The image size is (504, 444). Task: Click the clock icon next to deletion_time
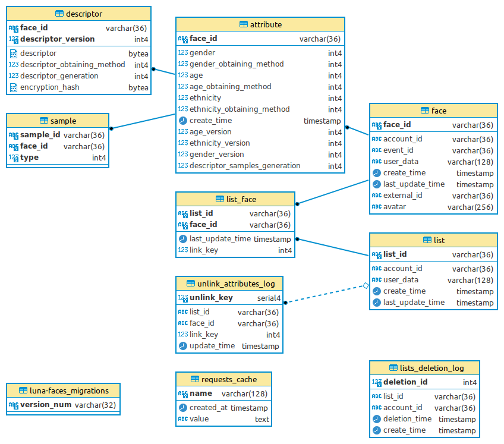(x=376, y=418)
